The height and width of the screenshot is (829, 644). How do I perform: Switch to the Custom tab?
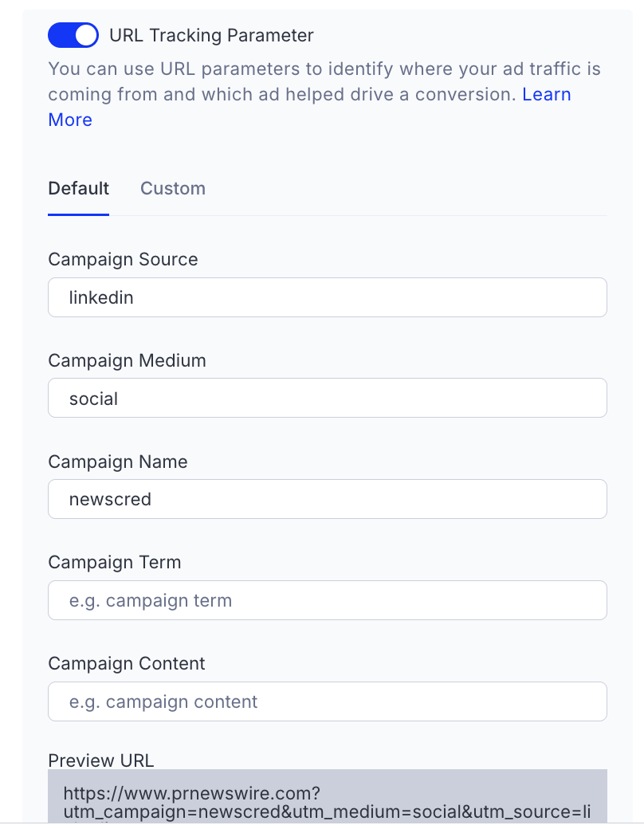click(173, 189)
